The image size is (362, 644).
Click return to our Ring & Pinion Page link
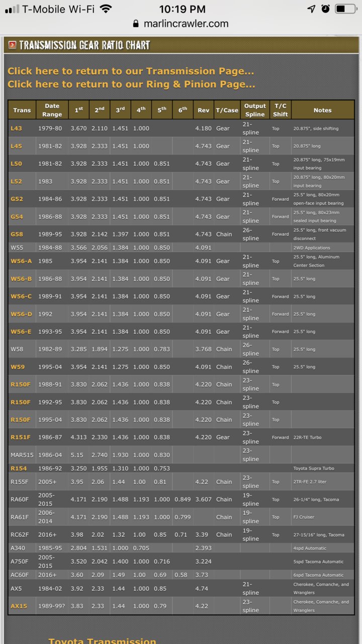131,84
